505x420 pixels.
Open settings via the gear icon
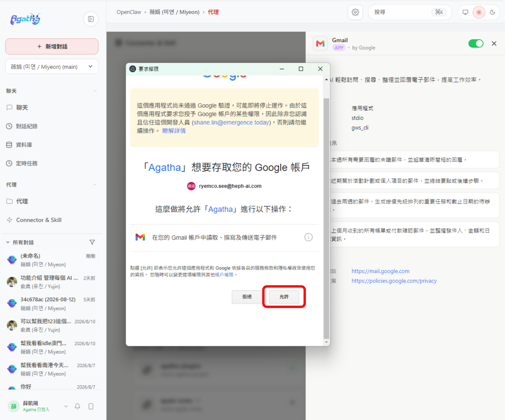click(x=355, y=12)
